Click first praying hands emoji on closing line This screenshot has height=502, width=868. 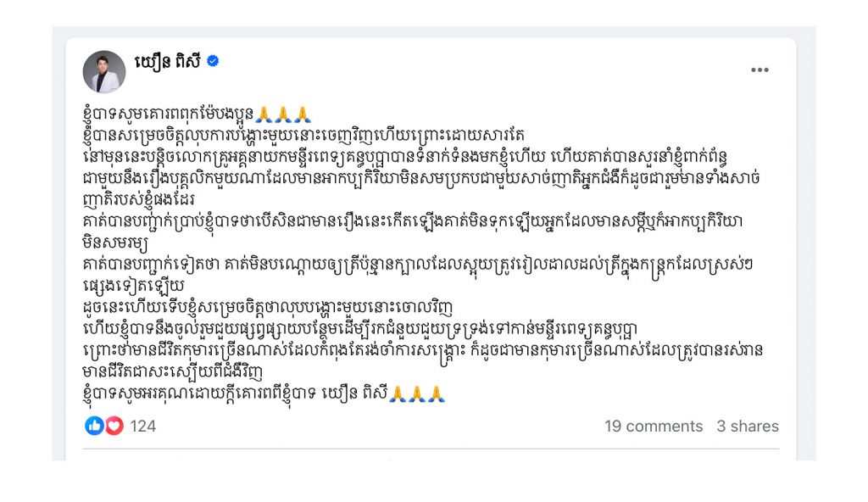tap(398, 393)
